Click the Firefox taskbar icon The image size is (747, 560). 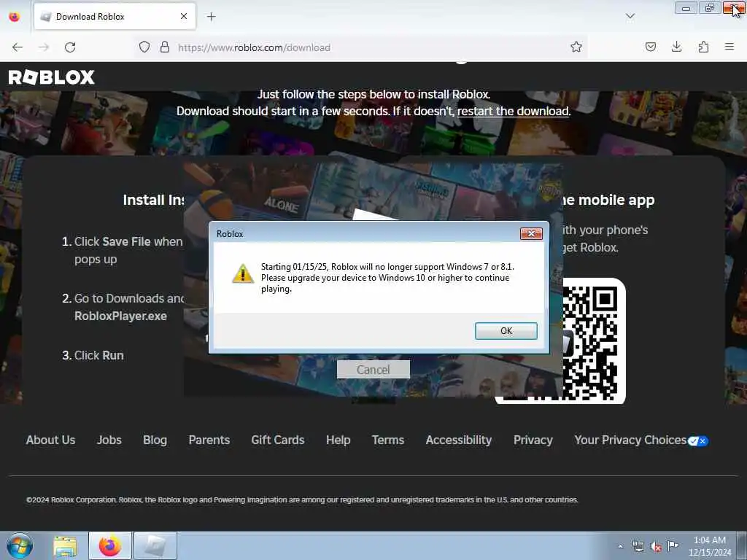pyautogui.click(x=110, y=545)
